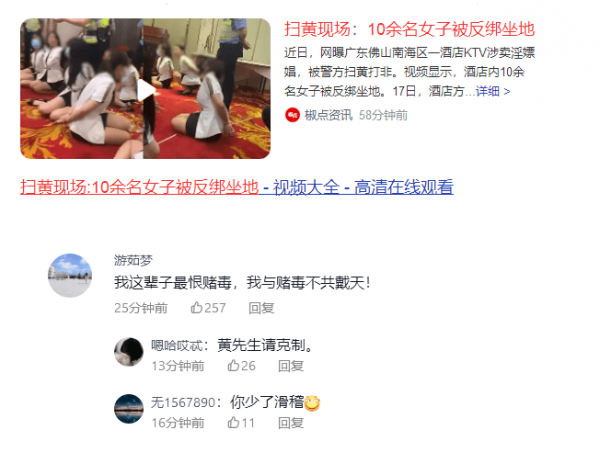Expand article summary via 详细 >
Viewport: 600px width, 464px height.
tap(493, 91)
